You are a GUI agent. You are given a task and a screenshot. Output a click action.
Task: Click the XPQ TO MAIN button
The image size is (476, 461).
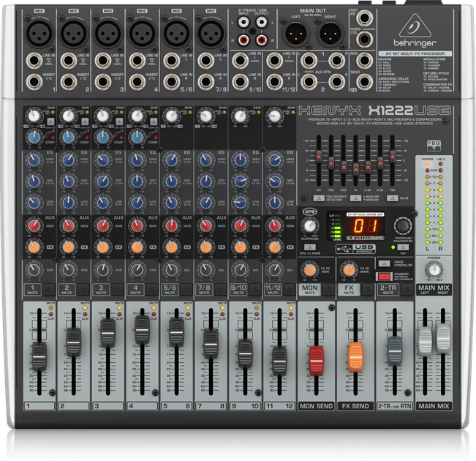[x=309, y=247]
